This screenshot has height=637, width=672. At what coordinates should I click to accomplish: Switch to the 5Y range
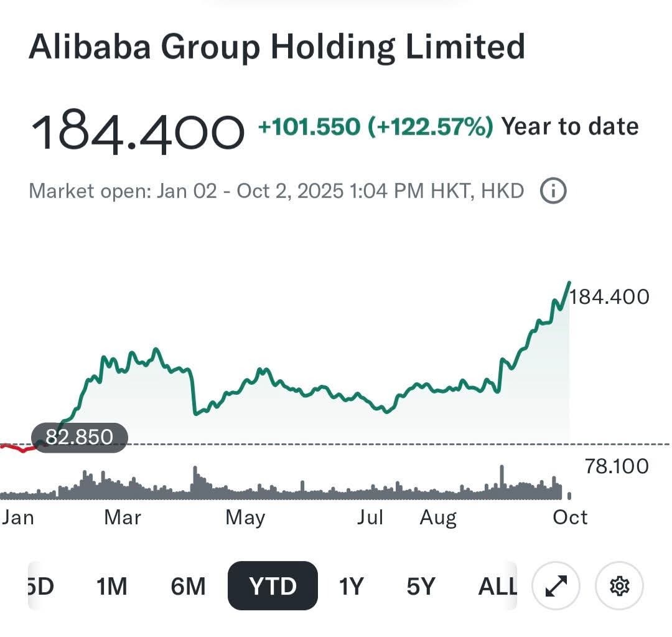point(421,586)
